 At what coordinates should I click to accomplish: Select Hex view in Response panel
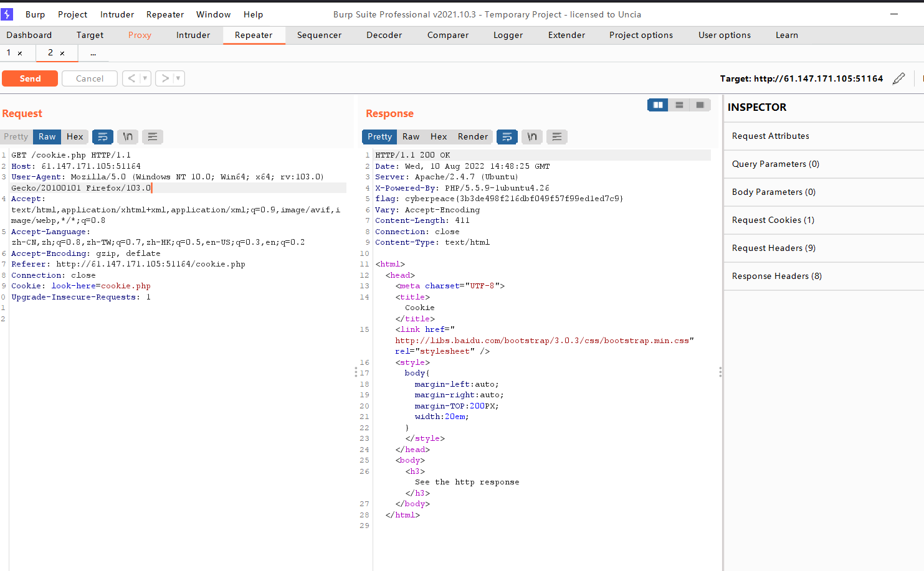[439, 137]
